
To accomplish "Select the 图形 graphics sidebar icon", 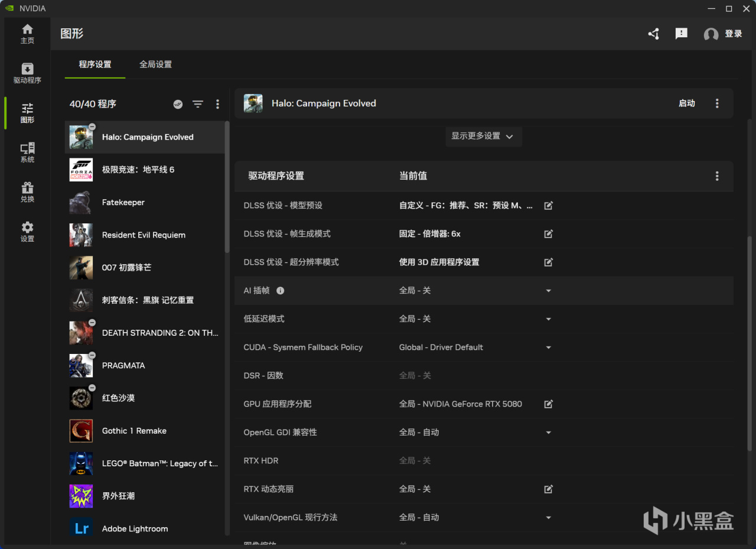I will (27, 113).
